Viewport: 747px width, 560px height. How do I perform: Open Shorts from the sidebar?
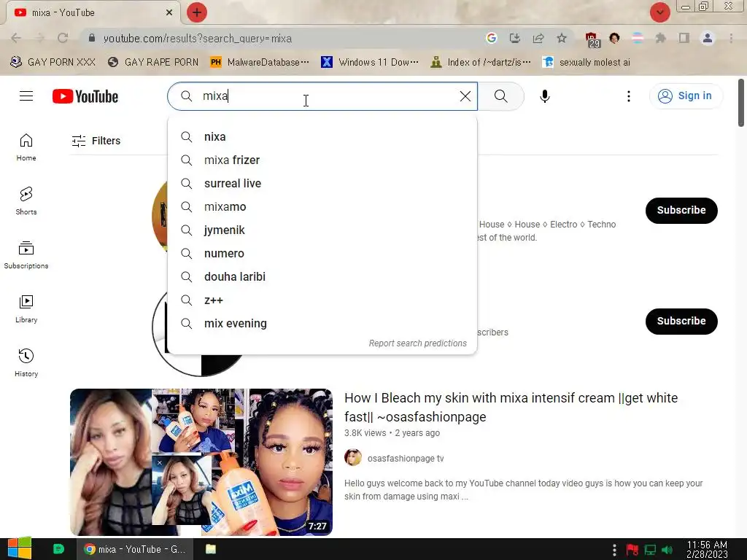pyautogui.click(x=26, y=201)
